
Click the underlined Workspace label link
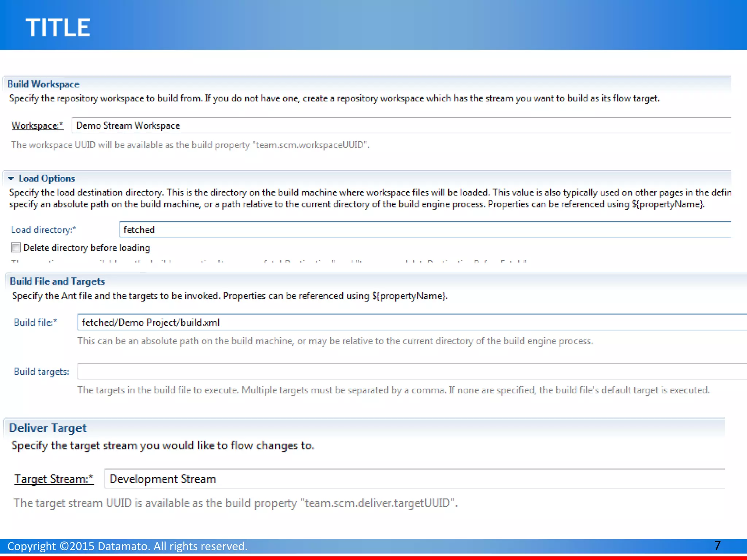pyautogui.click(x=37, y=125)
